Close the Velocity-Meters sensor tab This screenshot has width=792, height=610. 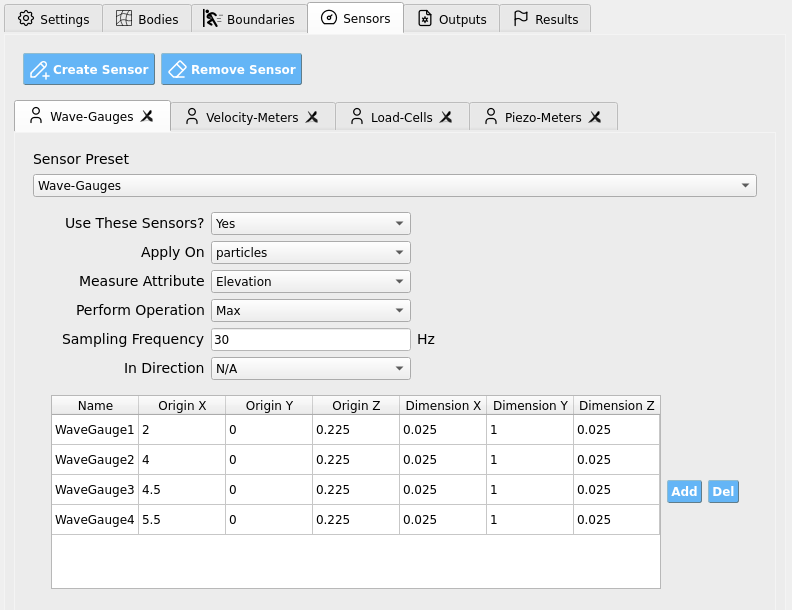click(x=312, y=117)
